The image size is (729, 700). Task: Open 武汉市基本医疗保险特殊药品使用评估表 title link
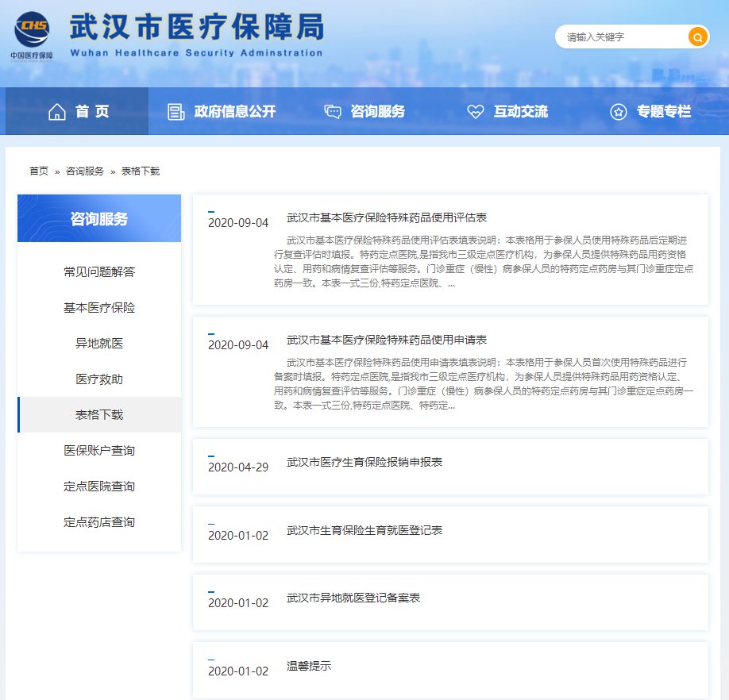click(386, 217)
